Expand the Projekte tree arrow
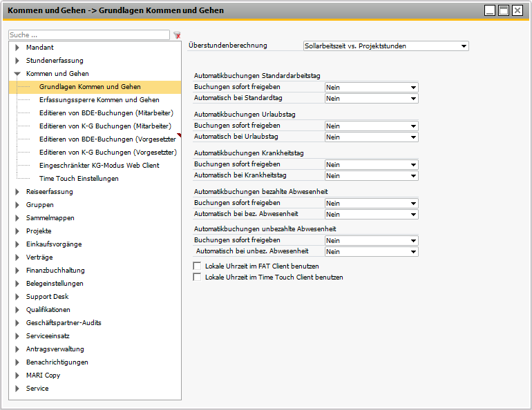 tap(17, 231)
